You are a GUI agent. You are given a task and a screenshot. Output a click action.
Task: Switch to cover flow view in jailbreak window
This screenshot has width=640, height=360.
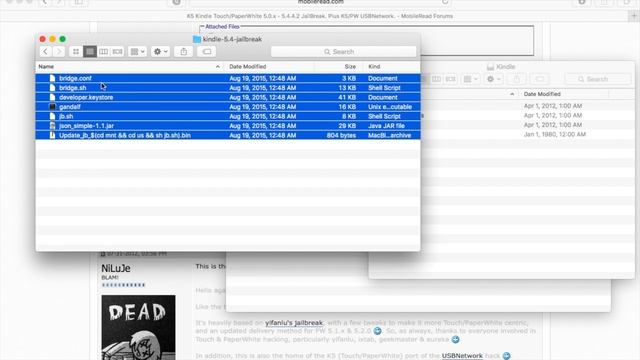pos(118,52)
